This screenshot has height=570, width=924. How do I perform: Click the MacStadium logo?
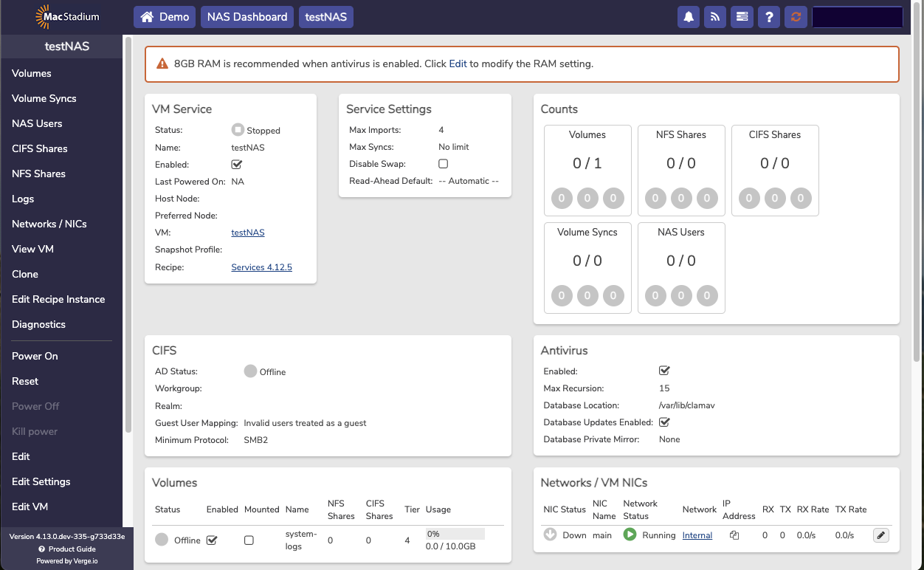click(x=67, y=17)
